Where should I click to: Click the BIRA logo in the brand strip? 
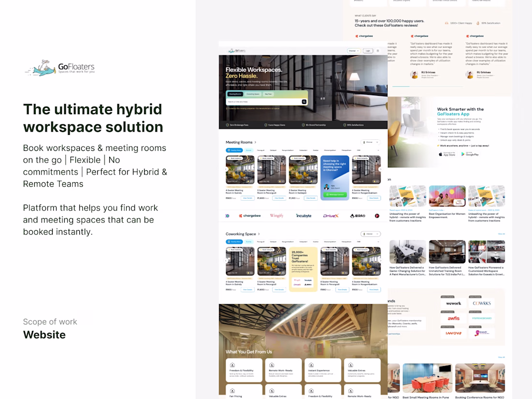tap(357, 216)
